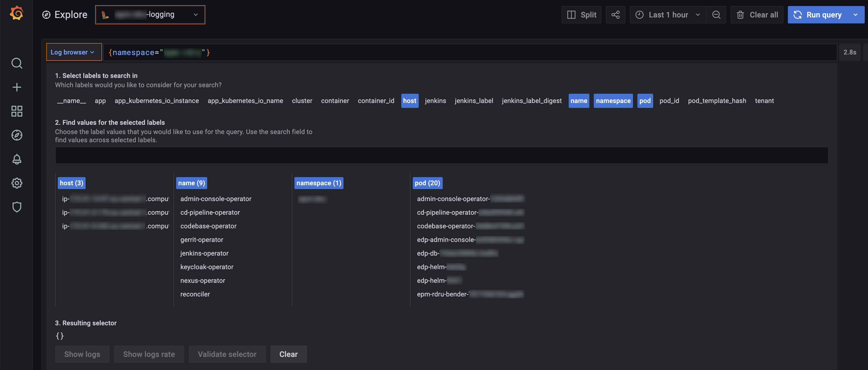Open the Configuration gear icon
Image resolution: width=868 pixels, height=370 pixels.
point(17,183)
